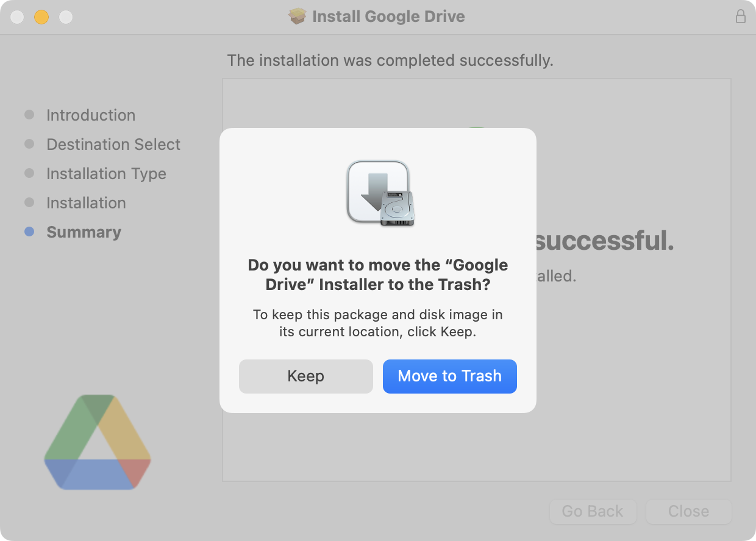Image resolution: width=756 pixels, height=541 pixels.
Task: Select the Installation Type step in sidebar
Action: pyautogui.click(x=105, y=174)
